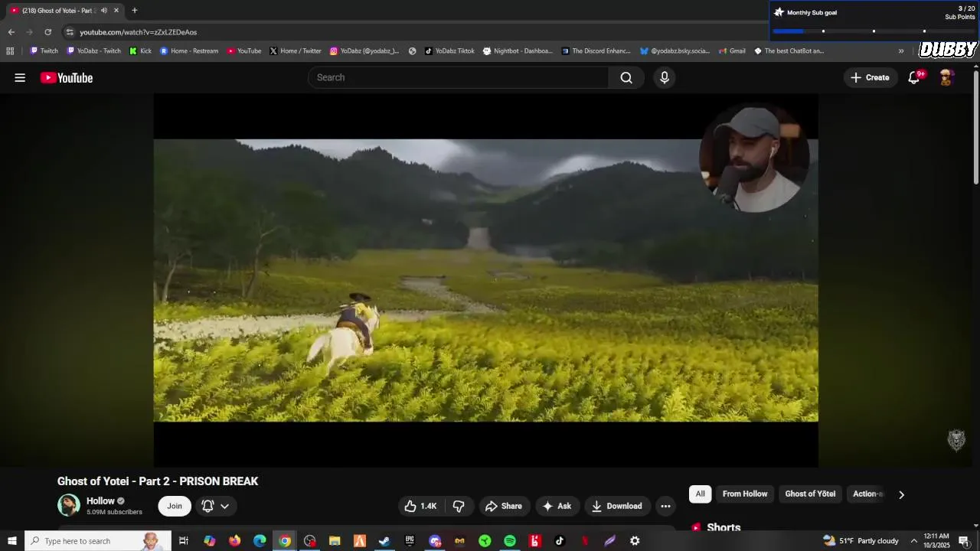Screen dimensions: 980x551
Task: Open Task View from the taskbar
Action: 184,541
